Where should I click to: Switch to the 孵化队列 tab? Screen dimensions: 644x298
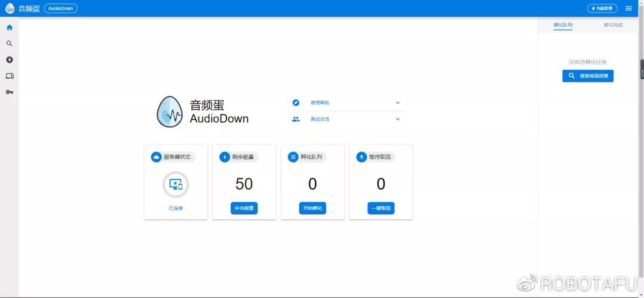point(563,25)
